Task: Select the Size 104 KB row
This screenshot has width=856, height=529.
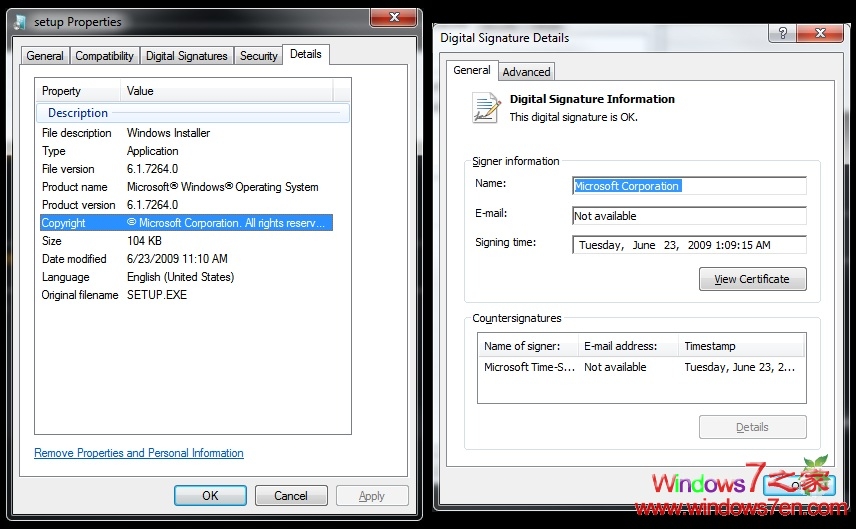Action: [186, 241]
